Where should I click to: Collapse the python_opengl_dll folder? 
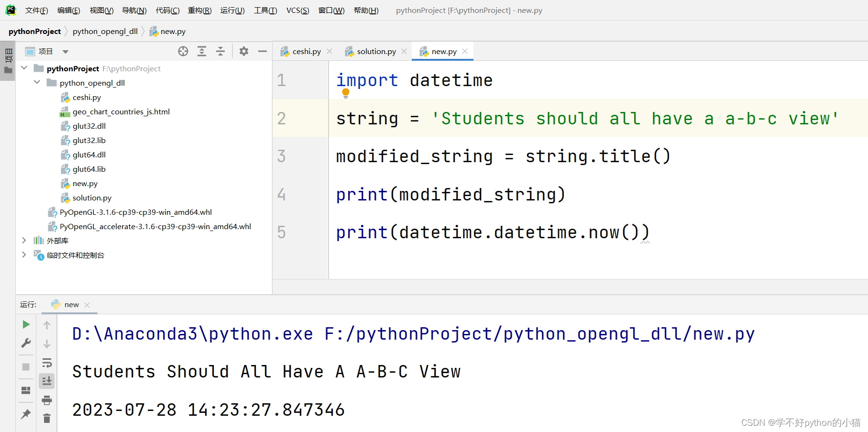(x=37, y=82)
